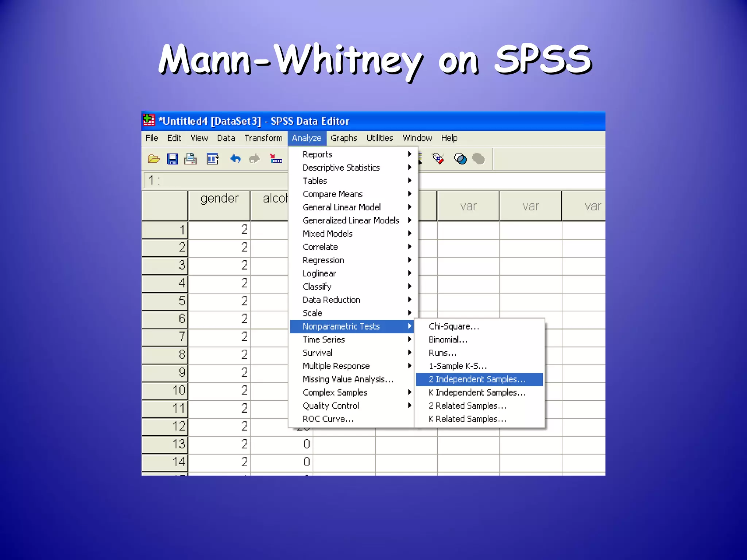Open the View menu

(x=199, y=138)
